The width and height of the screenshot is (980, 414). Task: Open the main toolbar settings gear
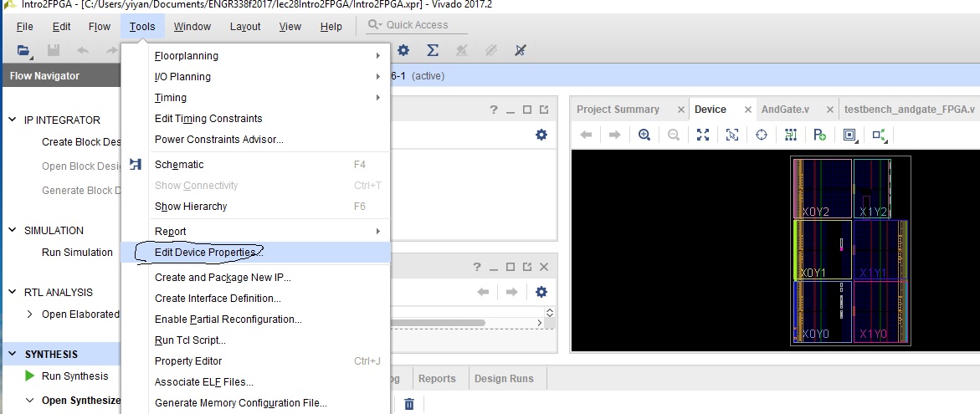tap(403, 50)
